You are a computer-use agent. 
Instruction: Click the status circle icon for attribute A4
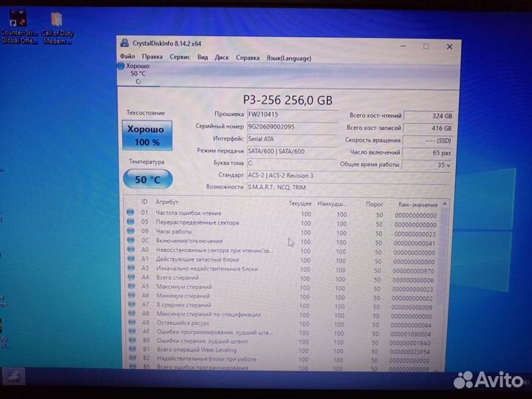pyautogui.click(x=132, y=276)
